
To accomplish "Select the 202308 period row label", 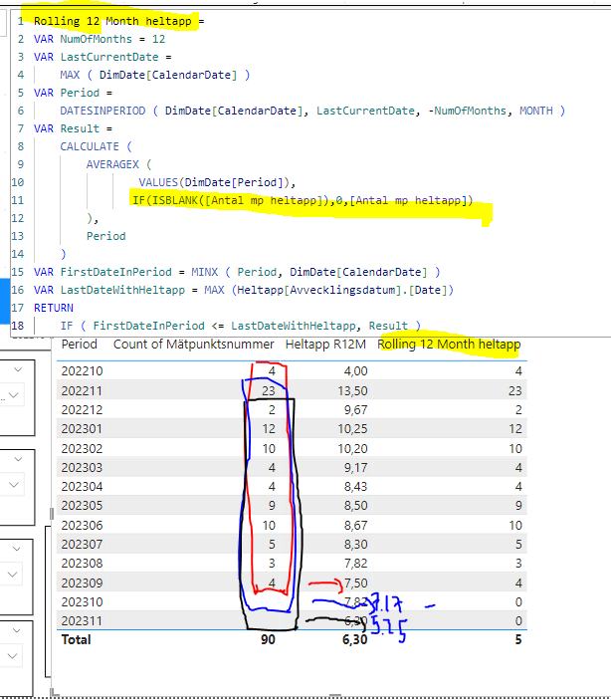I will click(82, 564).
